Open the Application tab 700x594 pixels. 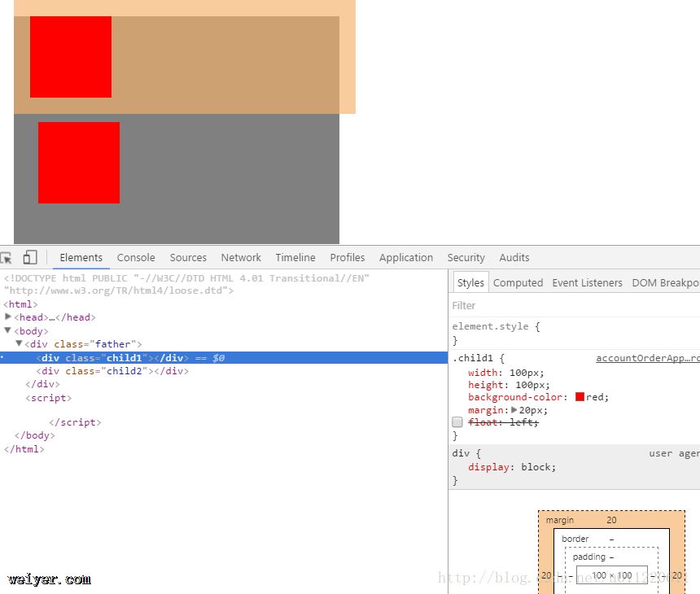click(x=406, y=257)
